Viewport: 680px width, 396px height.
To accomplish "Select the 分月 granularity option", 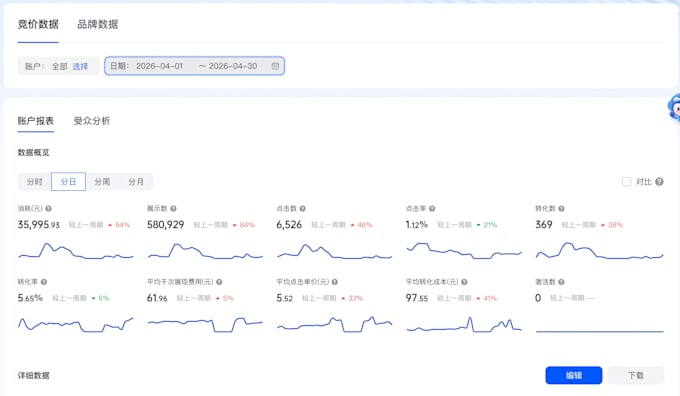I will tap(136, 182).
